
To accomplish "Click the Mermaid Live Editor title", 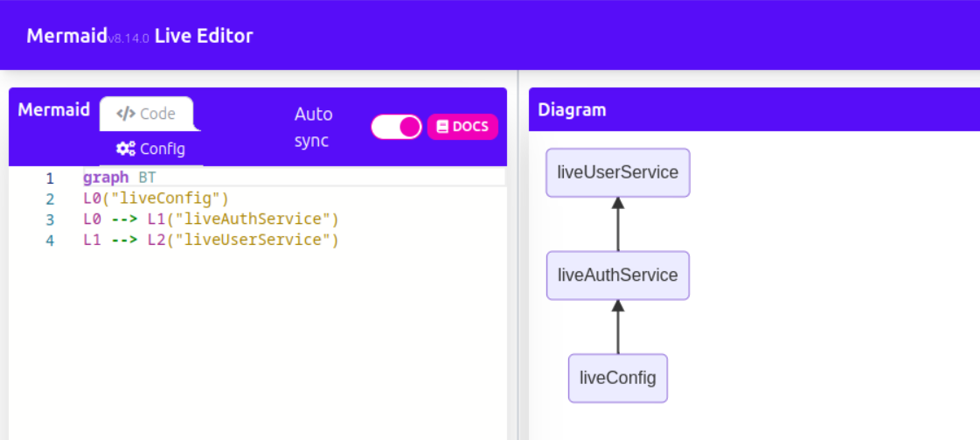I will pyautogui.click(x=140, y=36).
